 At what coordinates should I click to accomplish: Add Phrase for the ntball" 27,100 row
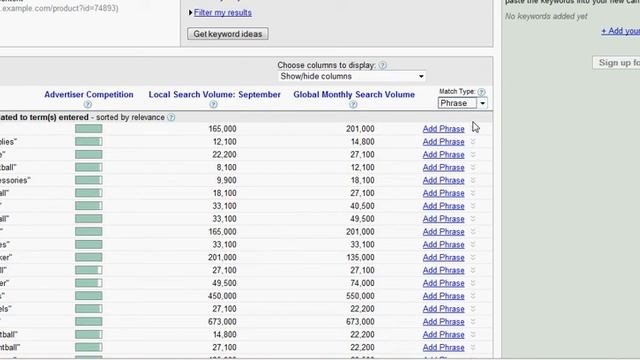tap(444, 347)
